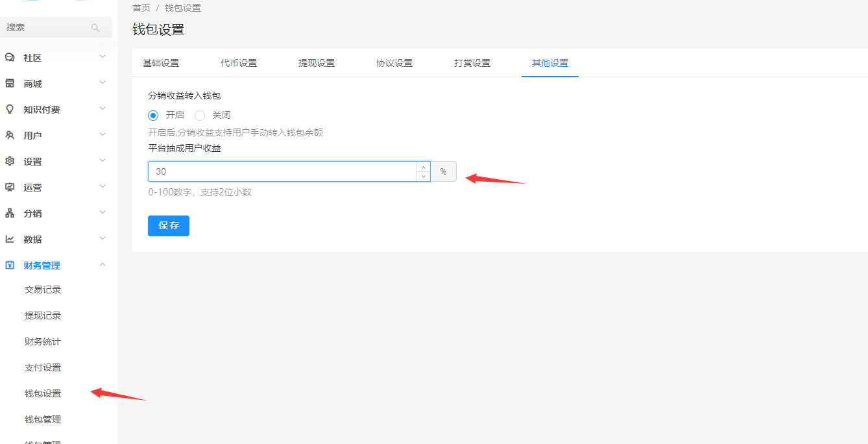This screenshot has width=868, height=444.
Task: Click the 分销收益转入钱包 label
Action: tap(184, 95)
